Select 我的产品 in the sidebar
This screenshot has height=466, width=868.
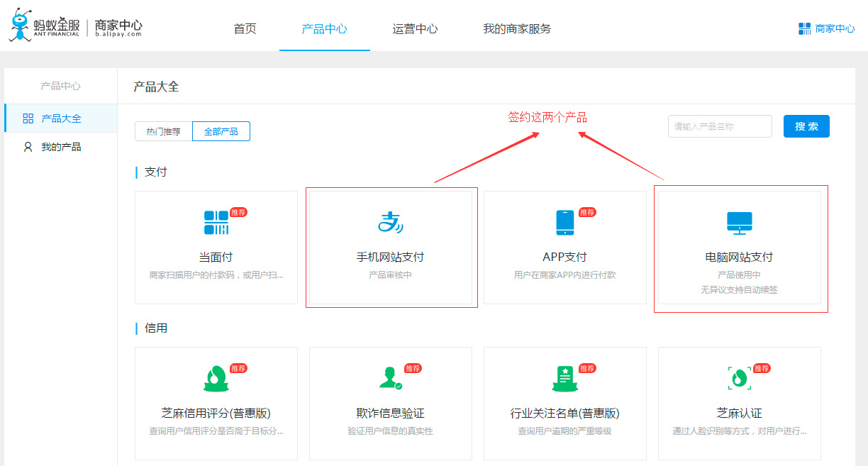click(x=61, y=147)
